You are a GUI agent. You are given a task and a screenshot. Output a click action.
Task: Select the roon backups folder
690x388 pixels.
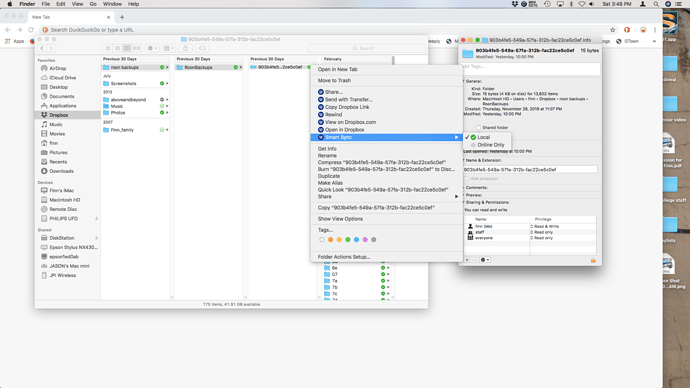click(x=136, y=67)
